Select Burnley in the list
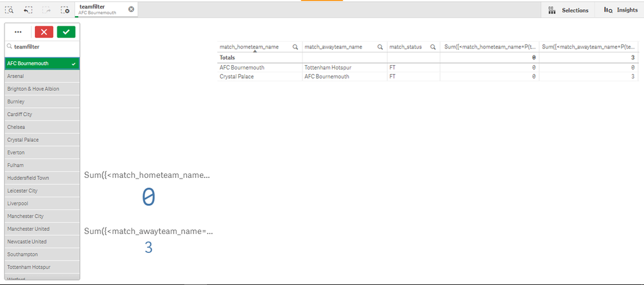This screenshot has width=644, height=285. 43,102
